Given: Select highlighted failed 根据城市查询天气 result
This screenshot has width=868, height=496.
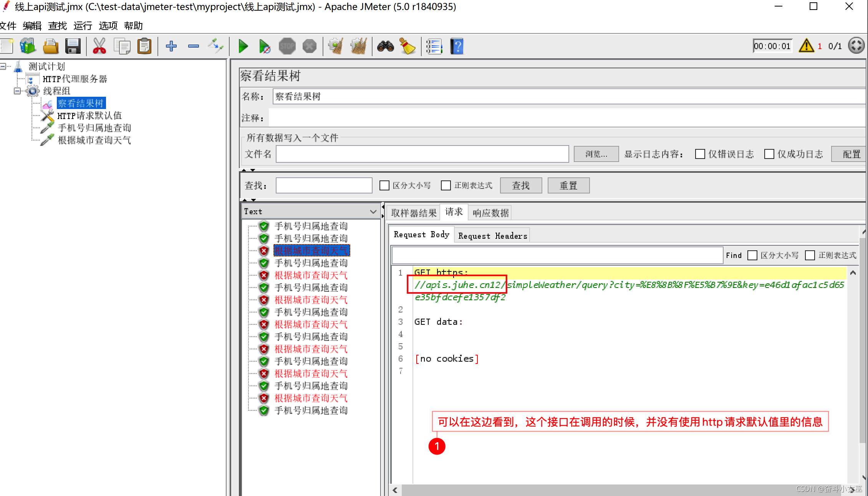Looking at the screenshot, I should (x=311, y=251).
